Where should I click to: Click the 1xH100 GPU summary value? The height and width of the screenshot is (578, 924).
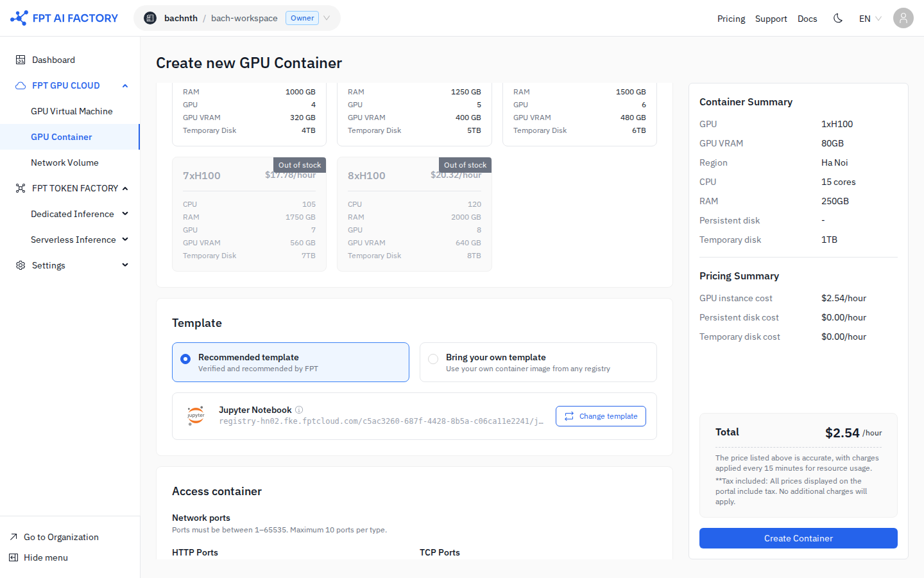click(x=837, y=124)
